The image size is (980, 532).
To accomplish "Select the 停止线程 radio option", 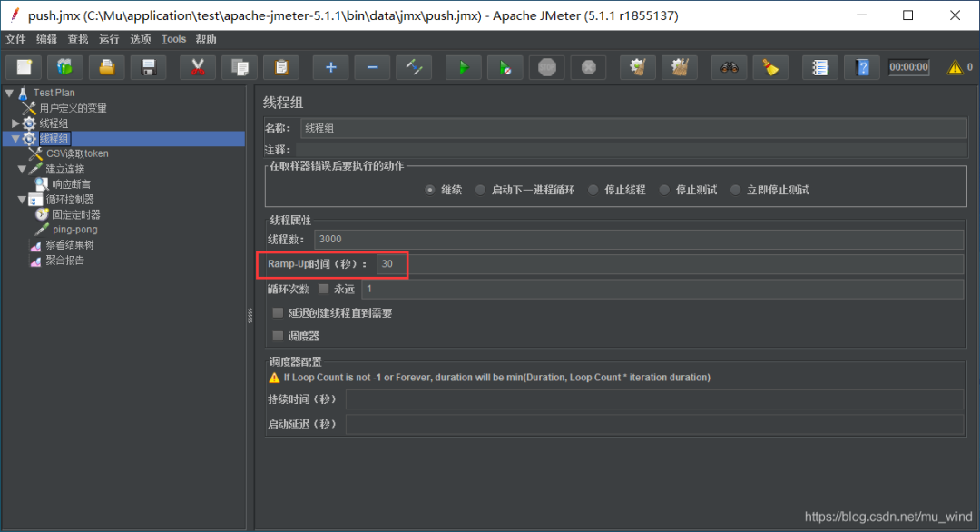I will click(593, 190).
